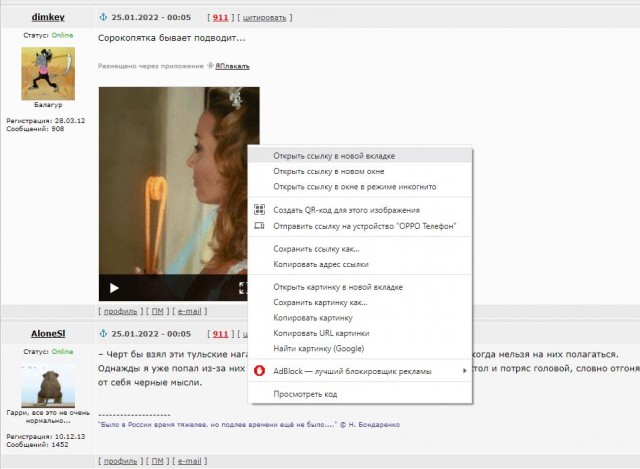Click 'цитировать' in dimkey's post
Image resolution: width=640 pixels, height=469 pixels.
point(264,18)
